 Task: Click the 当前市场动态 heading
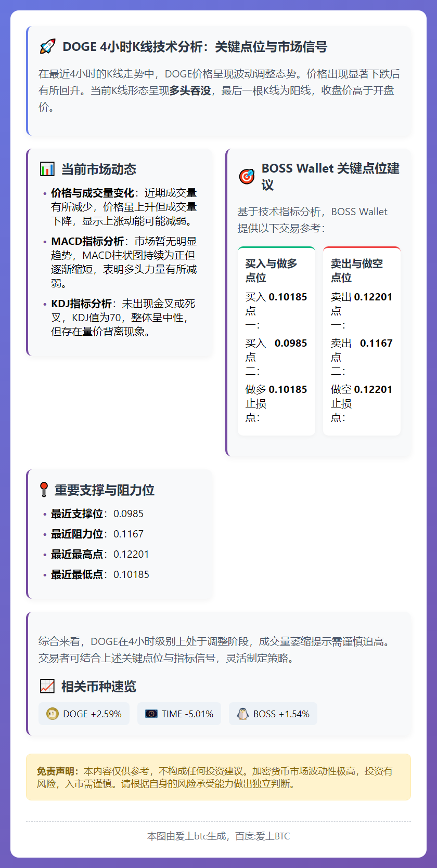coord(99,169)
